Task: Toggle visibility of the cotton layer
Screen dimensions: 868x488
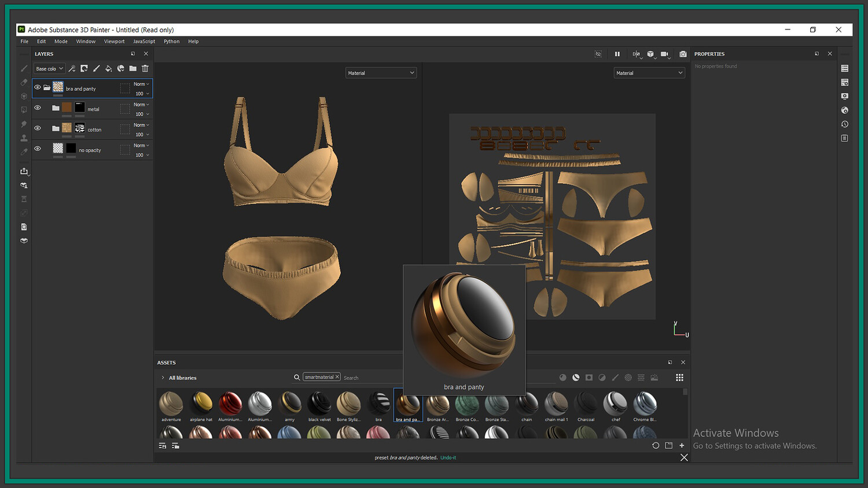Action: pyautogui.click(x=38, y=128)
